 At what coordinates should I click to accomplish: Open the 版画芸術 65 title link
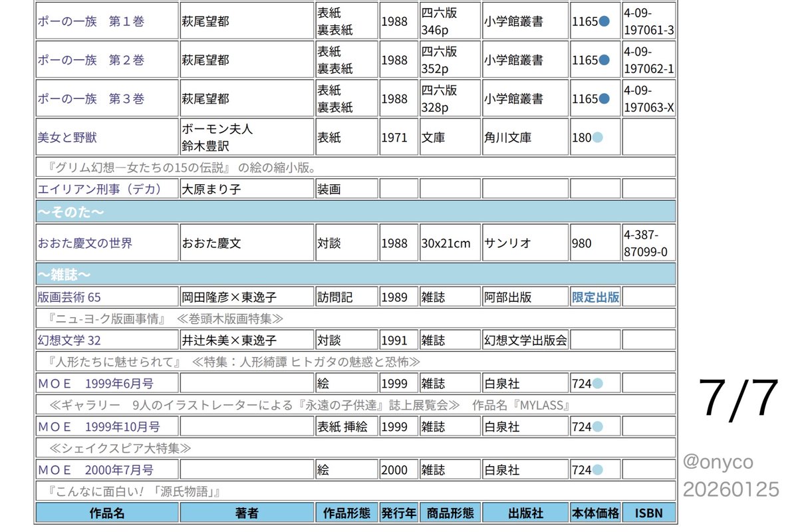pyautogui.click(x=69, y=297)
